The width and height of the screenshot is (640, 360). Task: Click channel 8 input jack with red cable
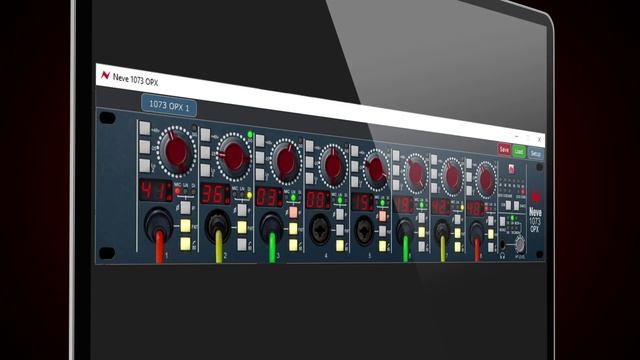pos(476,235)
